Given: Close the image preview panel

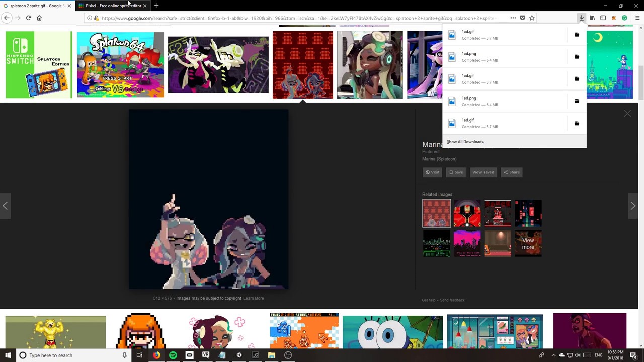Looking at the screenshot, I should [x=627, y=114].
